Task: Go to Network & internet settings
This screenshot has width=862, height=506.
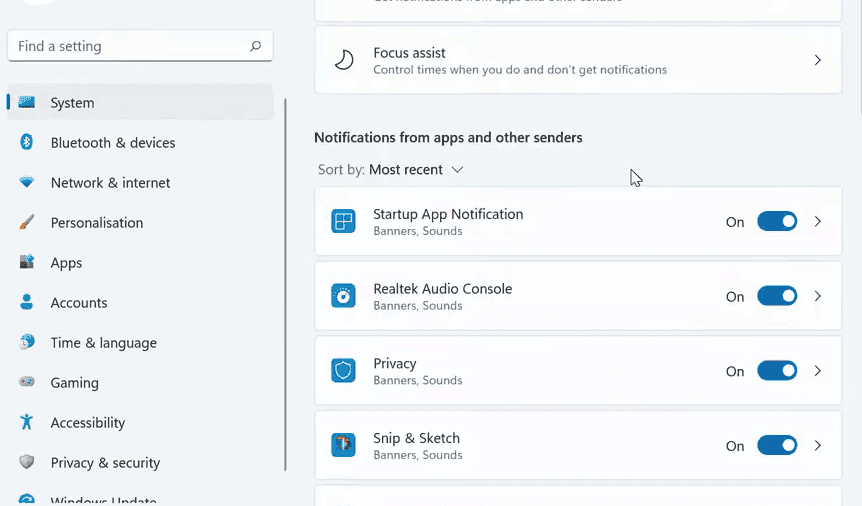Action: [140, 183]
